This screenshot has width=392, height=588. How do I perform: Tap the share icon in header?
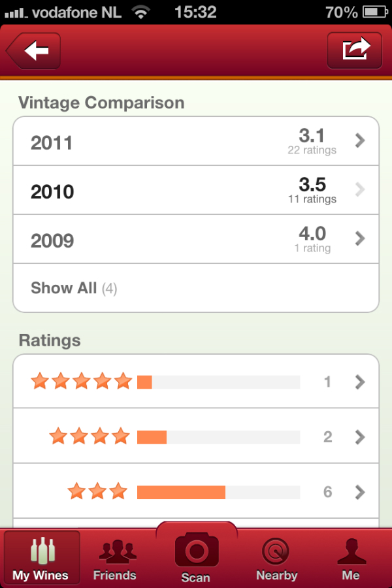355,50
